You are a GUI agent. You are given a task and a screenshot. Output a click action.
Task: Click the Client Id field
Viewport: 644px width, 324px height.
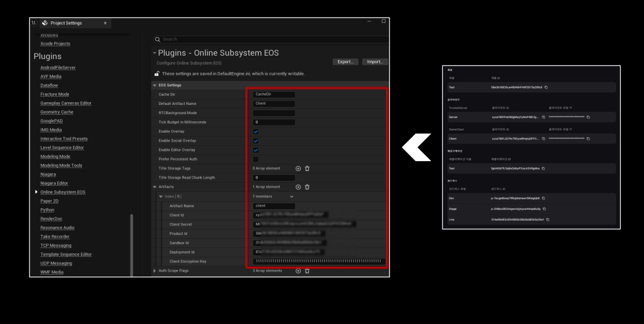[291, 215]
